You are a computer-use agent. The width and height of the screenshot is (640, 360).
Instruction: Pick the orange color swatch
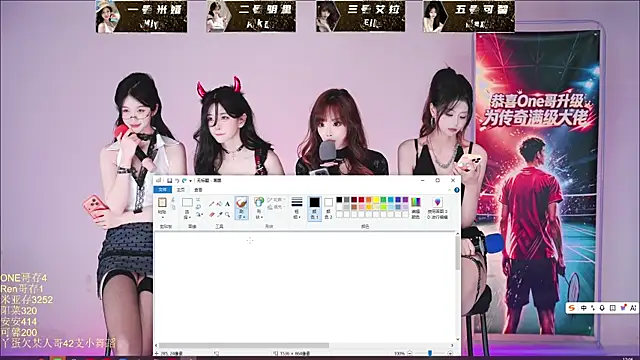(369, 200)
